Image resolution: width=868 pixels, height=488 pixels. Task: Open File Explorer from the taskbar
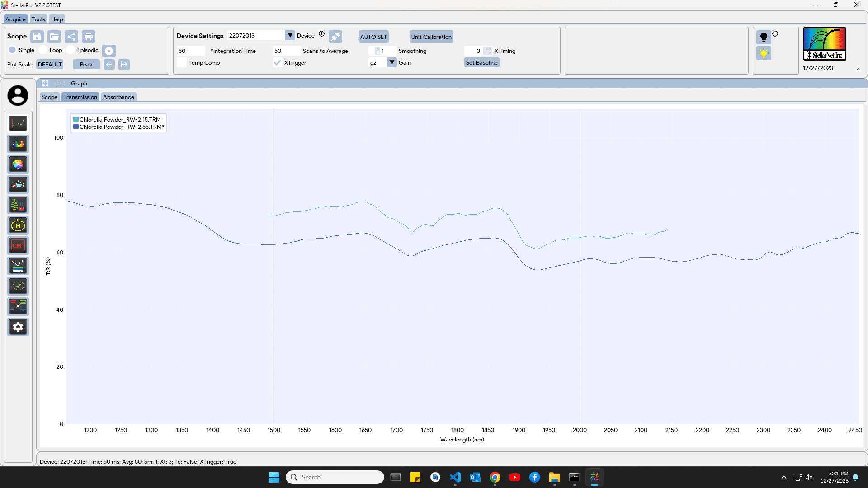(555, 477)
